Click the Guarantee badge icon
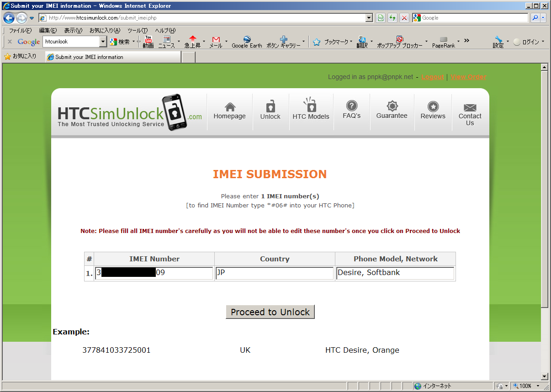 (392, 106)
